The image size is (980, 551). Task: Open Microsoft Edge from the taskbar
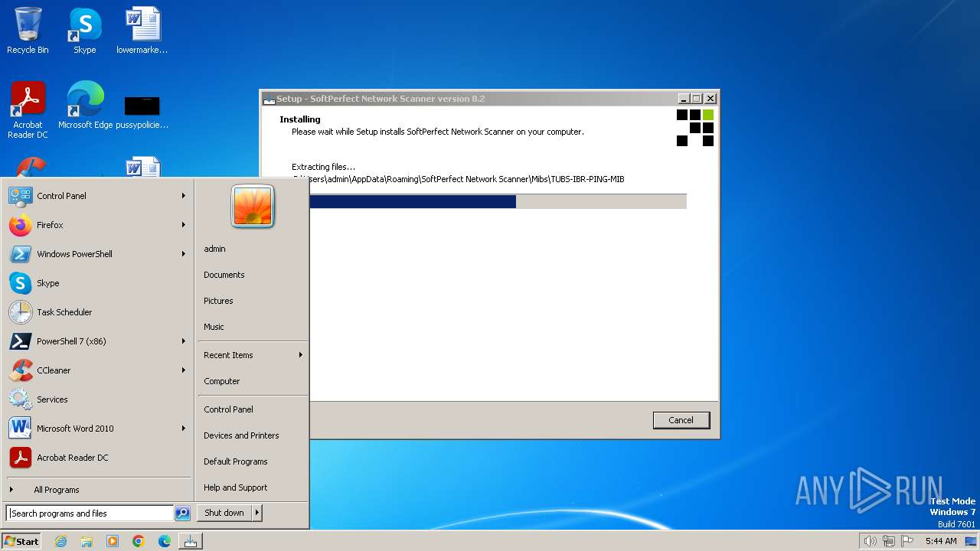pyautogui.click(x=165, y=541)
